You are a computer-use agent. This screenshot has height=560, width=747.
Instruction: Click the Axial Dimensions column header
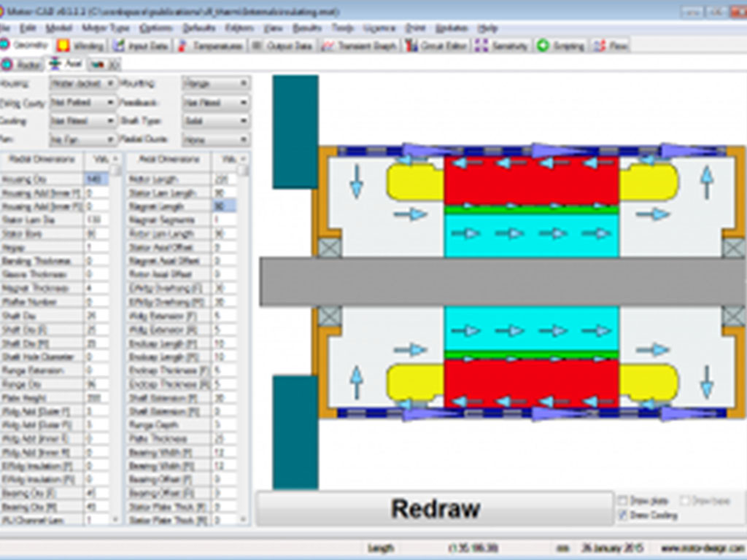[x=169, y=160]
